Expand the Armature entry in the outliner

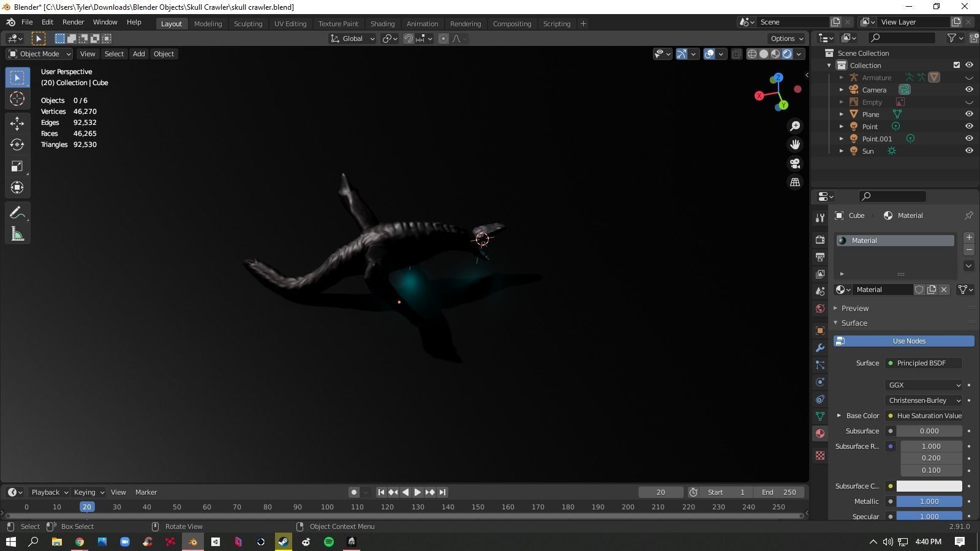(842, 77)
